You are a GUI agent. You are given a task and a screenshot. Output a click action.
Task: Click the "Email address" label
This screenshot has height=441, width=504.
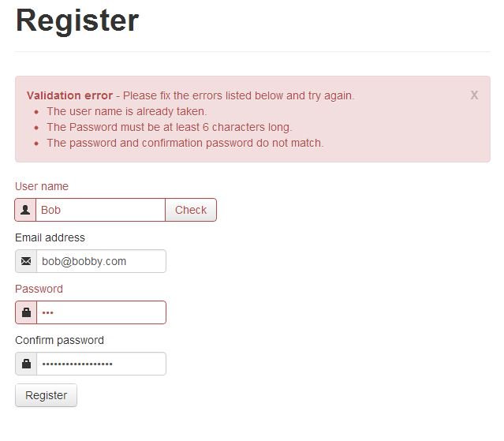(50, 237)
